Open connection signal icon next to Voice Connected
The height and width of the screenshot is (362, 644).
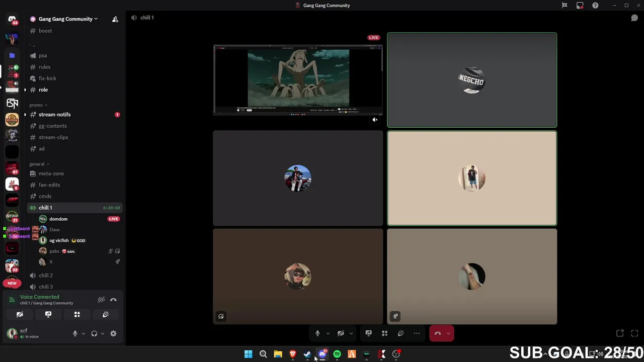coord(12,300)
